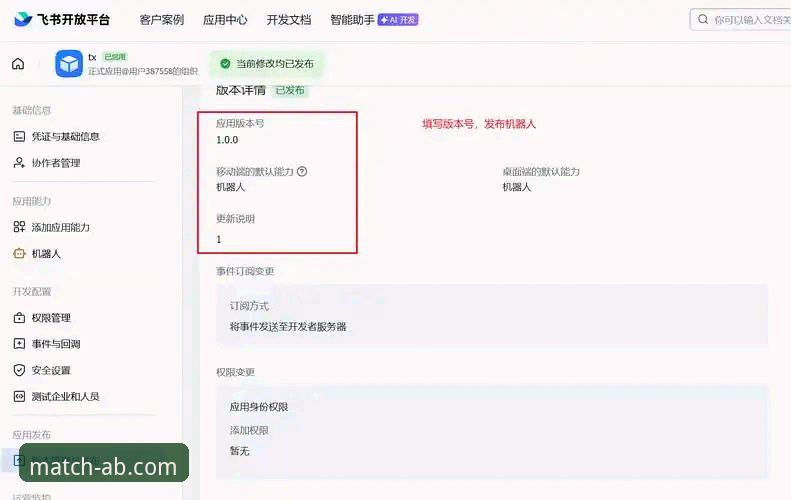Open 协作者管理 page
Screen dimensions: 791x500
56,162
